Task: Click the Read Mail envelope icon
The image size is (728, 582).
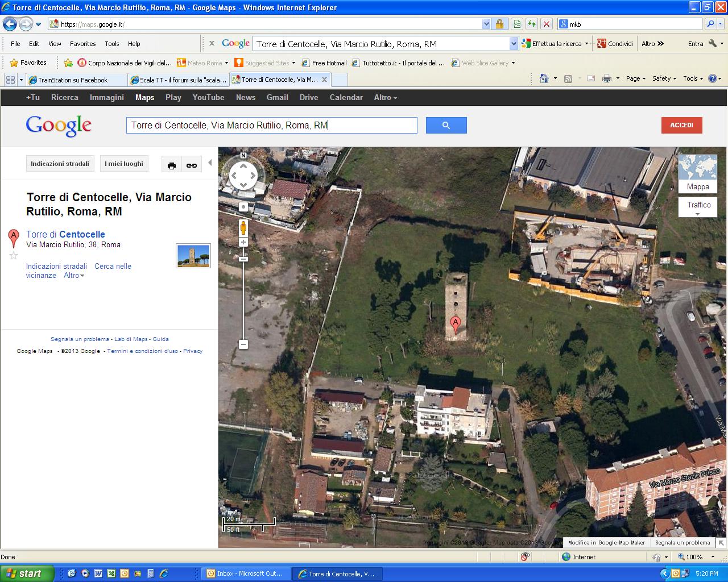Action: 591,78
